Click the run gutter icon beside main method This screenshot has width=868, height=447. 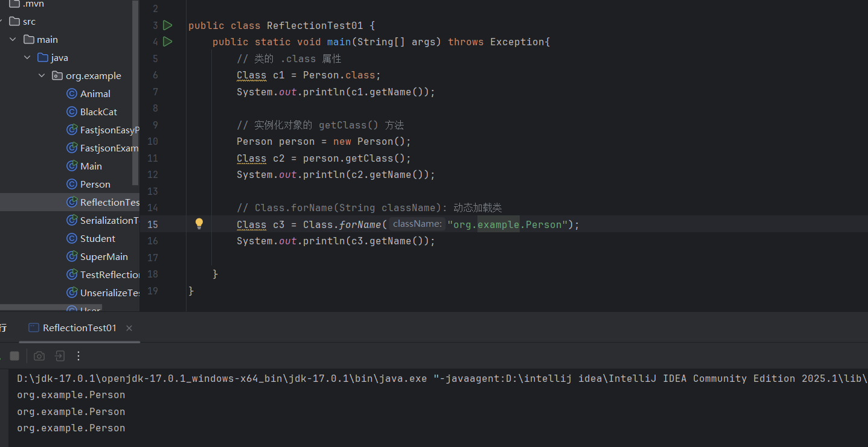tap(168, 42)
